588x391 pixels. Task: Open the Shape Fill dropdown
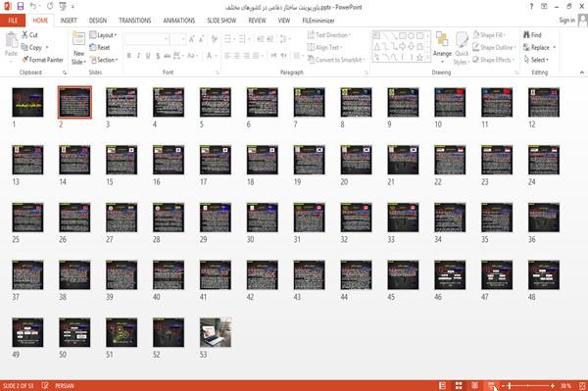click(x=489, y=35)
